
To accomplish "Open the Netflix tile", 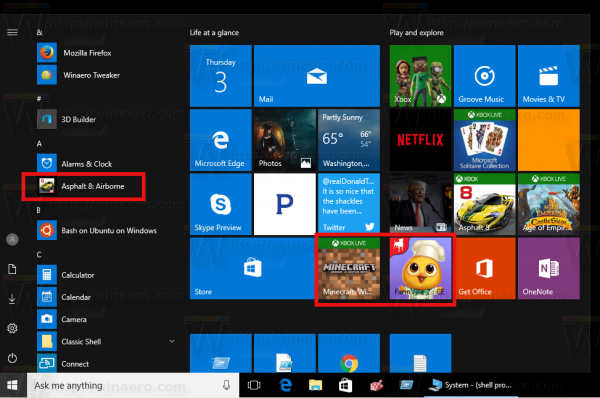I will coord(421,140).
